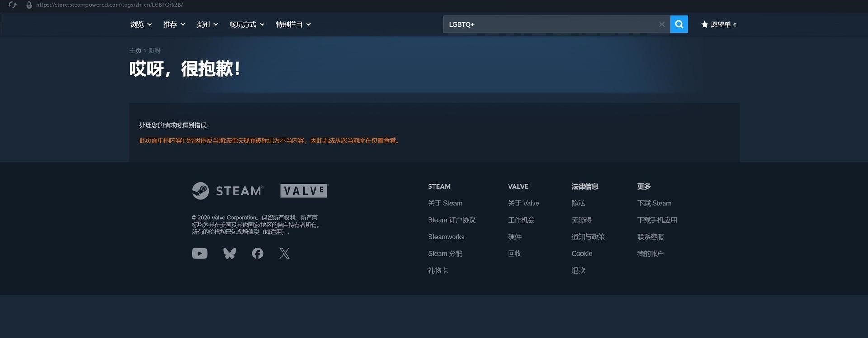Click the browser extension icon beside lock
The image size is (868, 338).
pyautogui.click(x=12, y=5)
